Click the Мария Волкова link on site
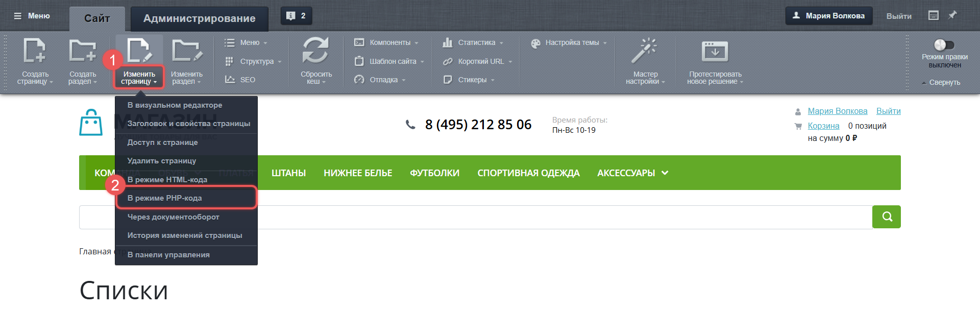The width and height of the screenshot is (980, 333). pyautogui.click(x=837, y=111)
